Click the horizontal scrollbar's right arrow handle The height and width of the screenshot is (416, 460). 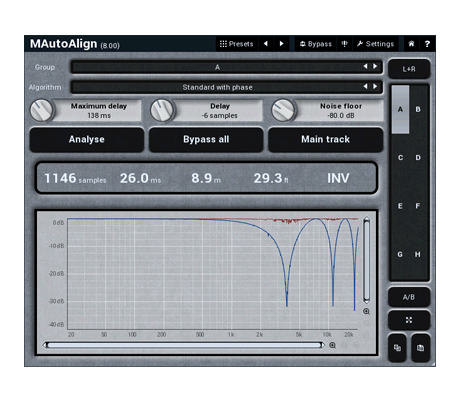(x=322, y=345)
